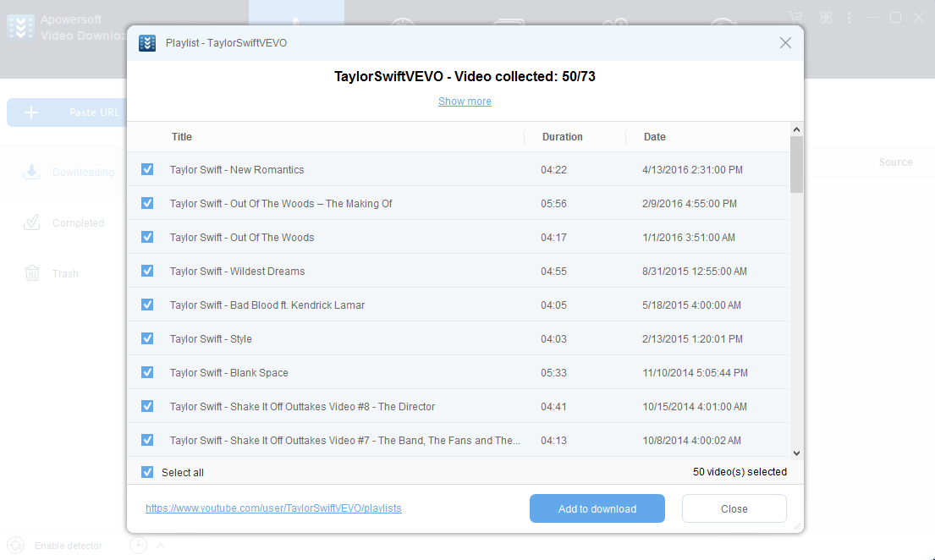Uncheck the New Romantics video

coord(147,169)
